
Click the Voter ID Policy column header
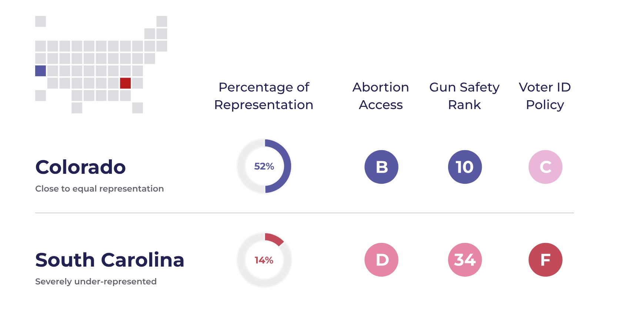545,96
